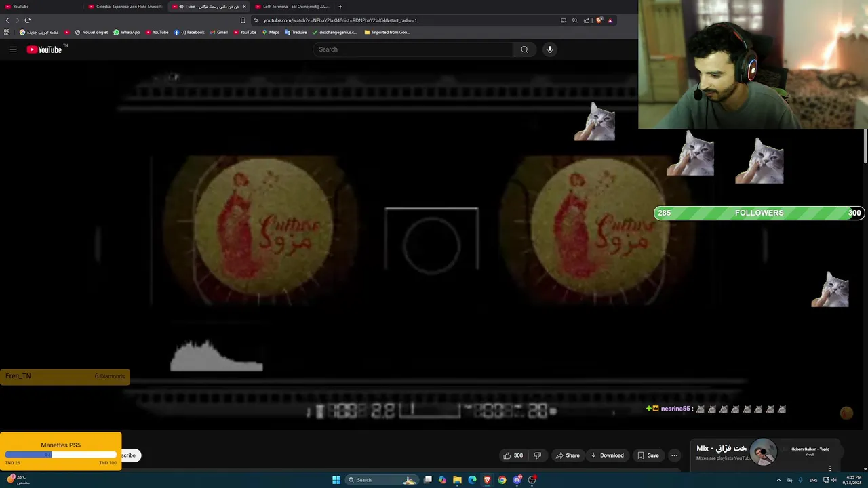The height and width of the screenshot is (488, 868).
Task: Focus the YouTube search input field
Action: 414,49
